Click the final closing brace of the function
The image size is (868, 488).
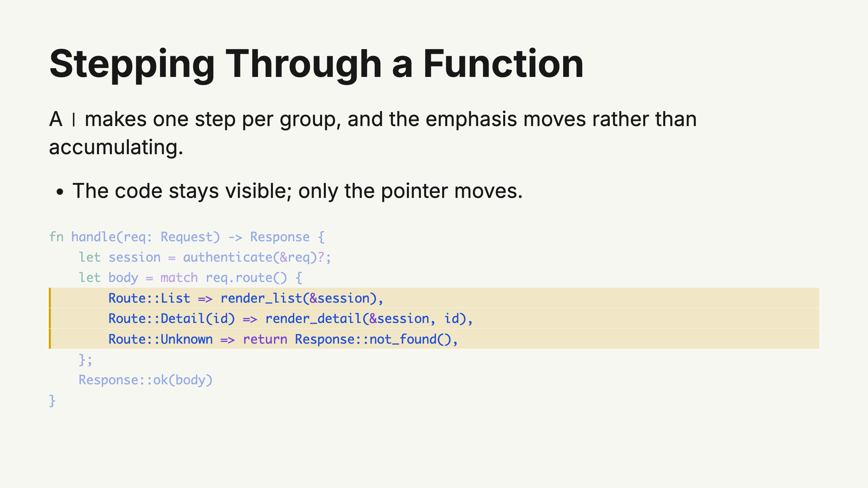52,401
